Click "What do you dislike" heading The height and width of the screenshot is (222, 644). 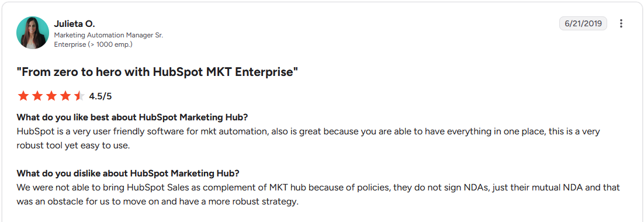(x=128, y=173)
